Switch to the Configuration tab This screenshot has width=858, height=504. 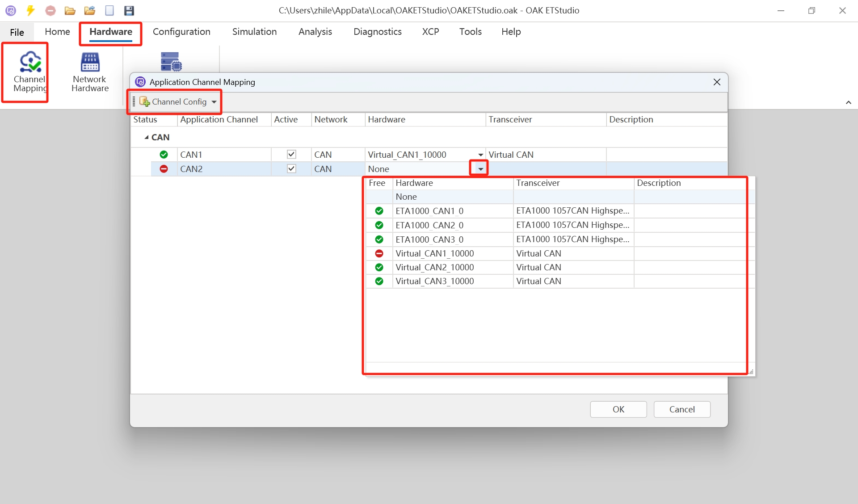click(181, 32)
